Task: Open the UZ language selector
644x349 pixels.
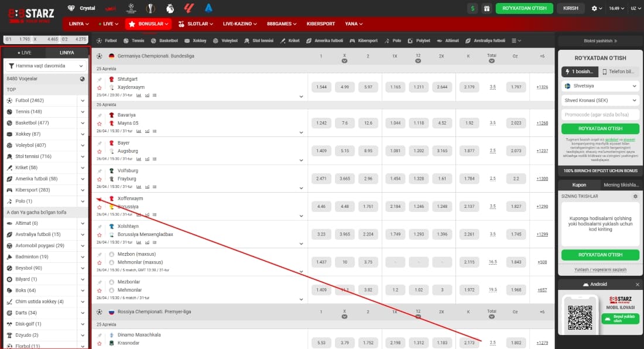Action: (635, 8)
